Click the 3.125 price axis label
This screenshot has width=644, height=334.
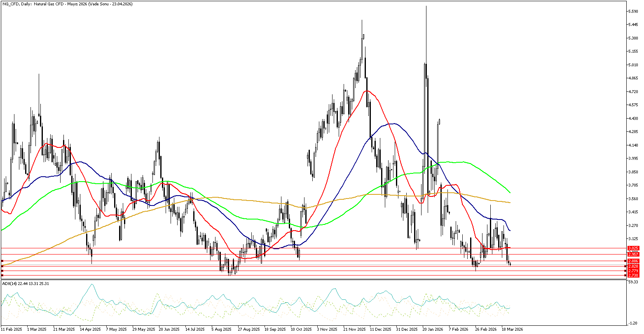[633, 239]
